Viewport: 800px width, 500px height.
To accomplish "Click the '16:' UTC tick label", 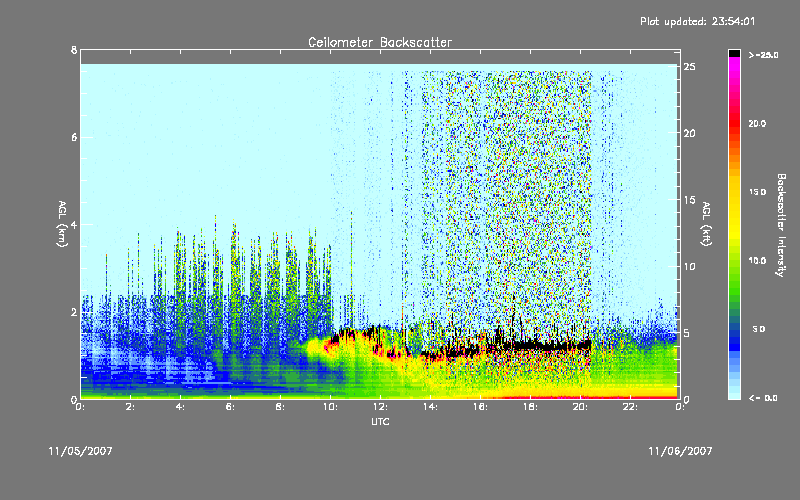I will tap(480, 407).
